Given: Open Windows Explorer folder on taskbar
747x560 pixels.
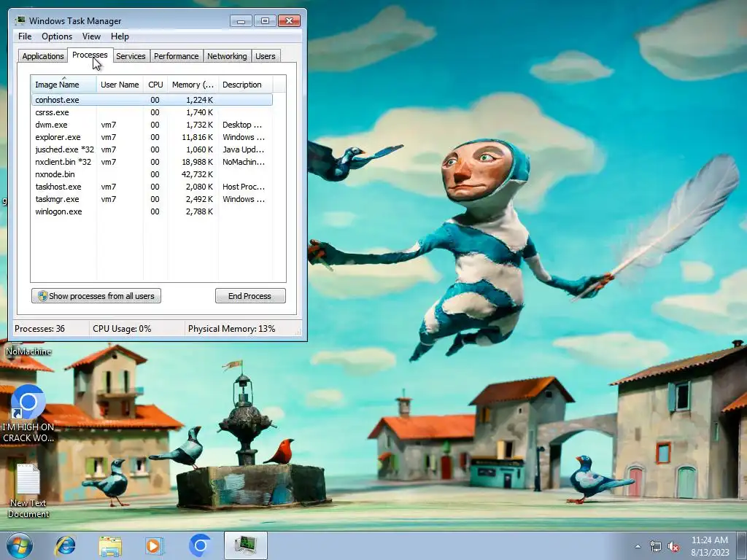Looking at the screenshot, I should [x=110, y=546].
